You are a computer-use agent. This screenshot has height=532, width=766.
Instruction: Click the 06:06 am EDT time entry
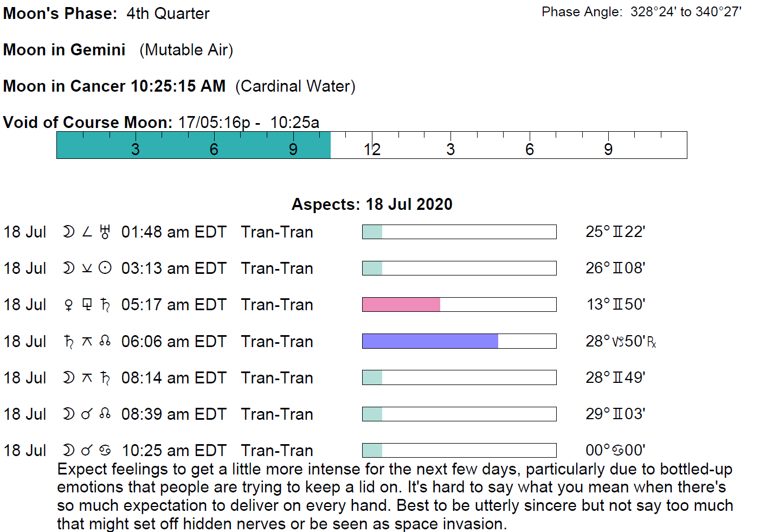tap(173, 342)
